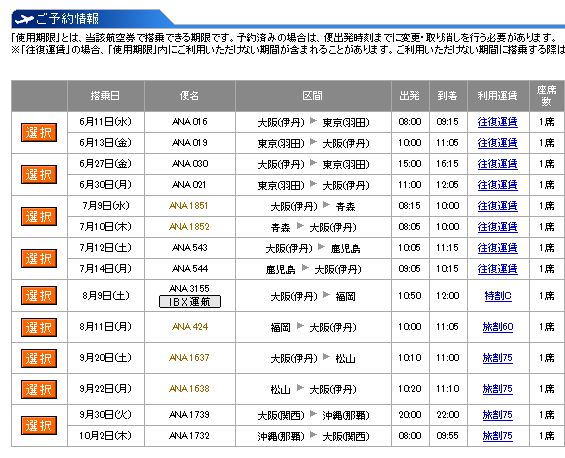Click ANA 1851 flight number
This screenshot has width=565, height=458.
[x=189, y=206]
